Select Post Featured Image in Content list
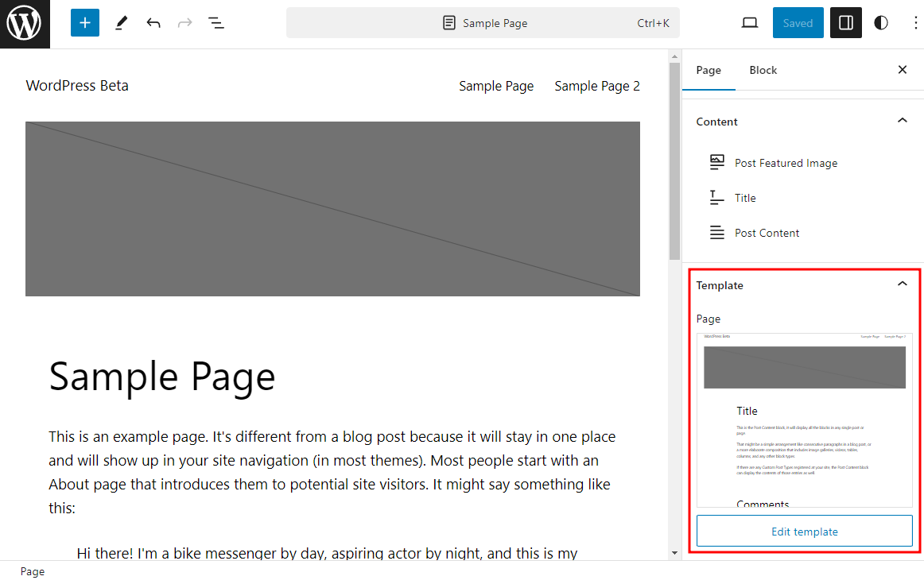This screenshot has height=580, width=924. pos(785,163)
